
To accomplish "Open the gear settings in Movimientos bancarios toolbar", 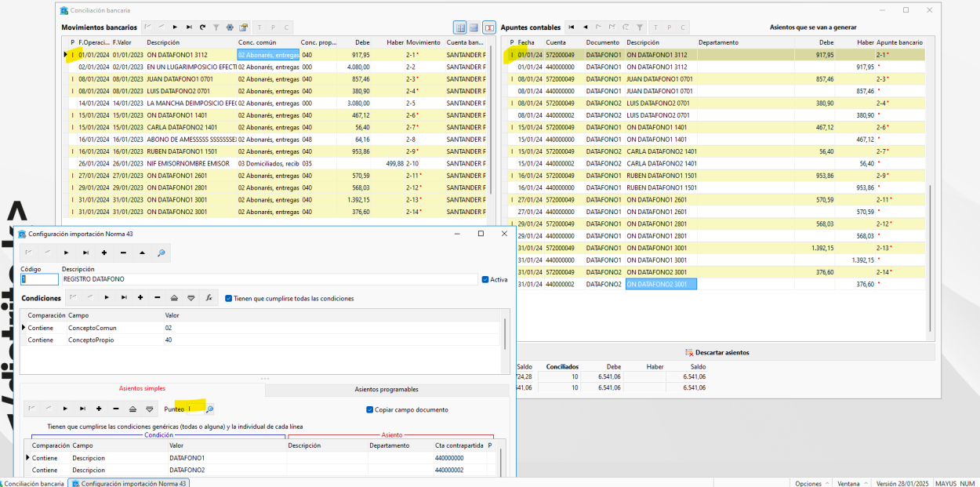I will click(x=230, y=27).
